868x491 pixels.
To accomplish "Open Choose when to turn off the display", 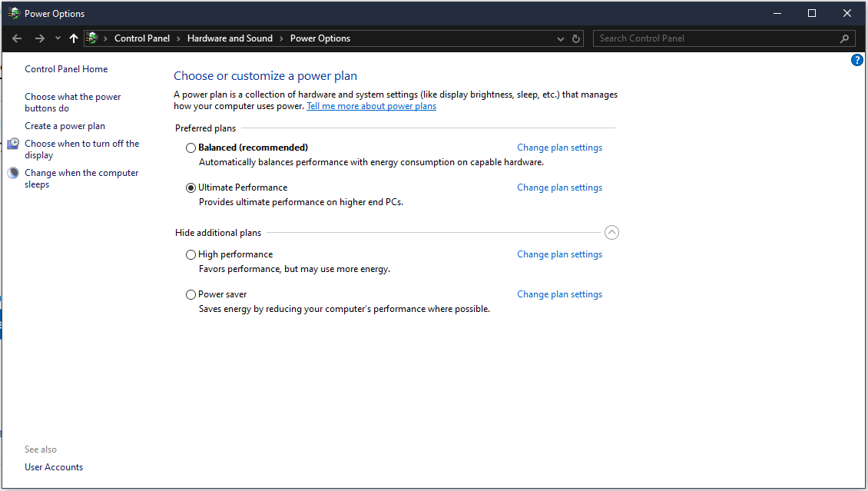I will point(82,150).
